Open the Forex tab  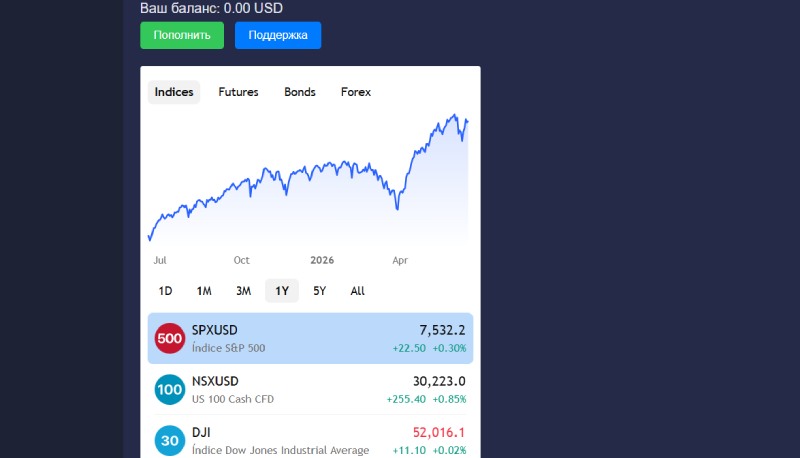[356, 92]
